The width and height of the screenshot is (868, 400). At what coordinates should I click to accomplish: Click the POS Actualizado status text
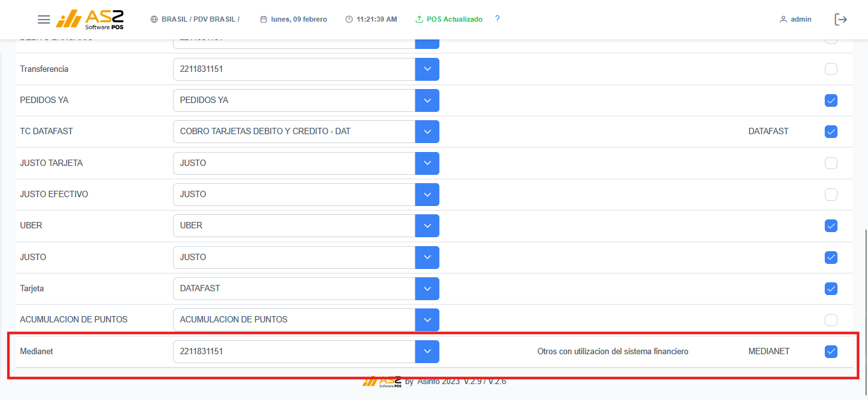point(455,20)
